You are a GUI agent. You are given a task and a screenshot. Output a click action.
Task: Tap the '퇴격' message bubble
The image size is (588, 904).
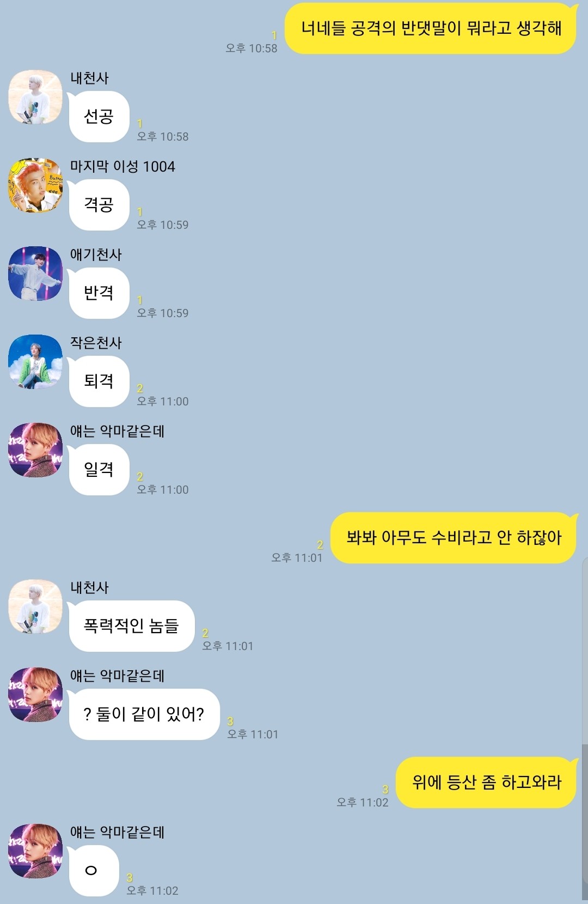pos(99,381)
